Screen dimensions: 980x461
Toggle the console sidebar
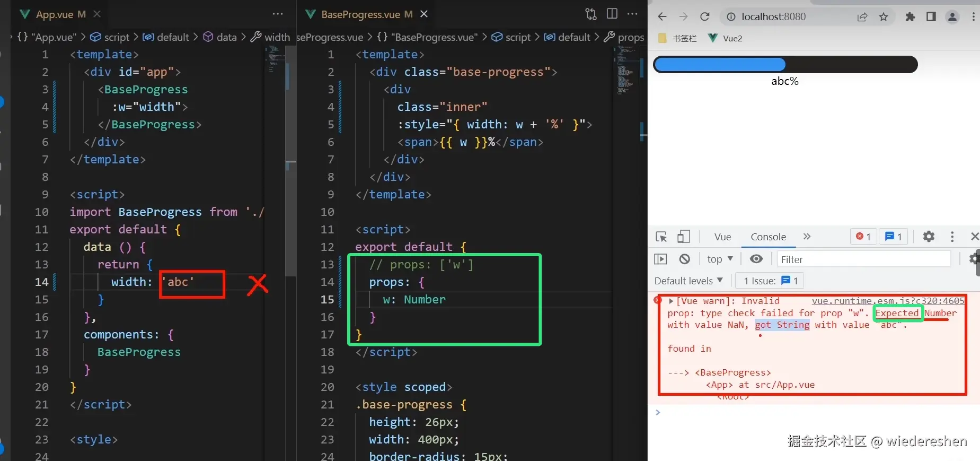[660, 259]
